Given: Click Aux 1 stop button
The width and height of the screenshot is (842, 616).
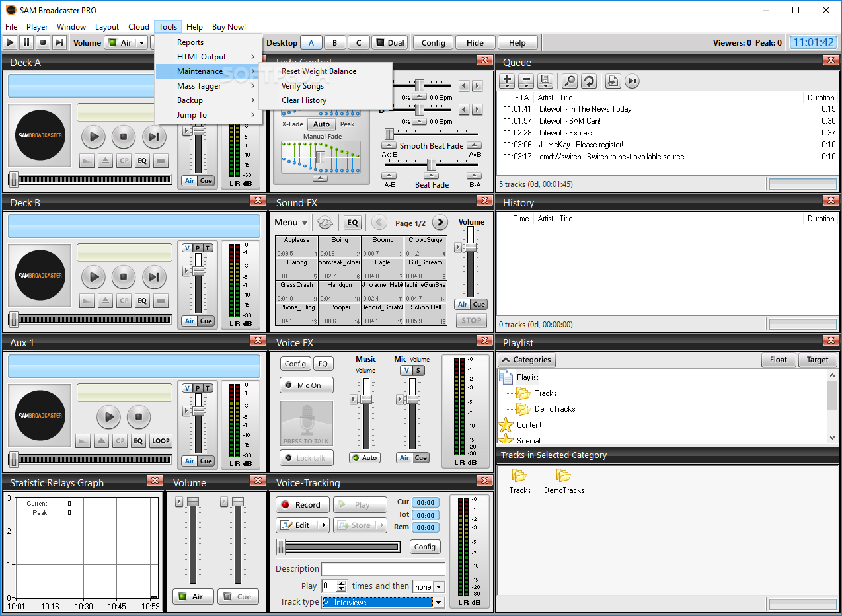Looking at the screenshot, I should (x=139, y=417).
